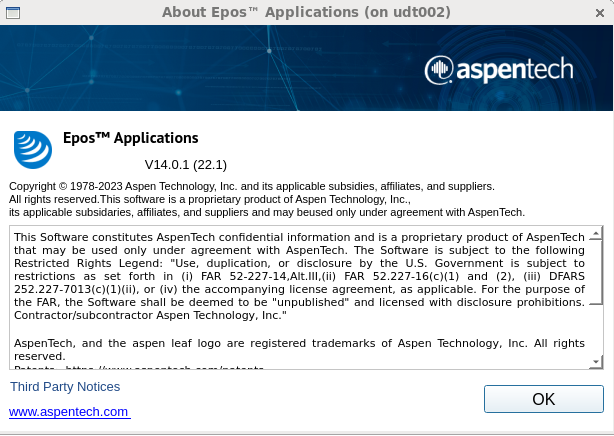Click the "All rights reserved" proprietary notice line
The width and height of the screenshot is (614, 436).
click(238, 199)
